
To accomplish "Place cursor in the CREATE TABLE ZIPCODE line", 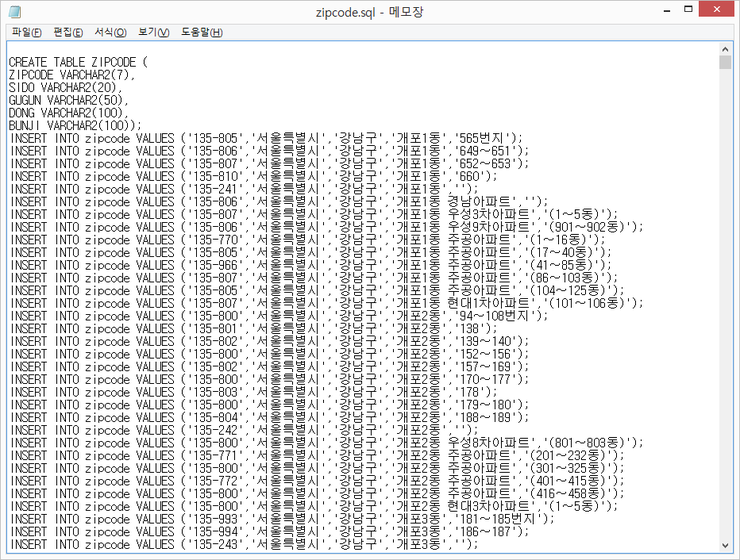I will pos(78,62).
